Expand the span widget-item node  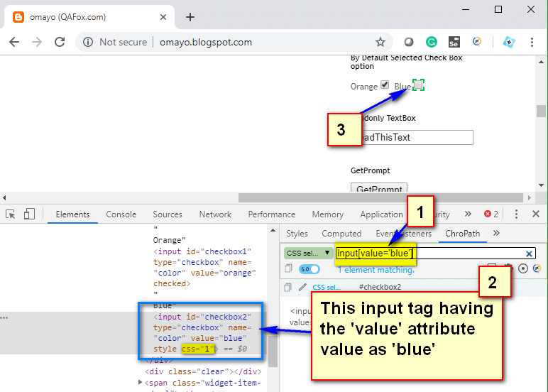[140, 382]
